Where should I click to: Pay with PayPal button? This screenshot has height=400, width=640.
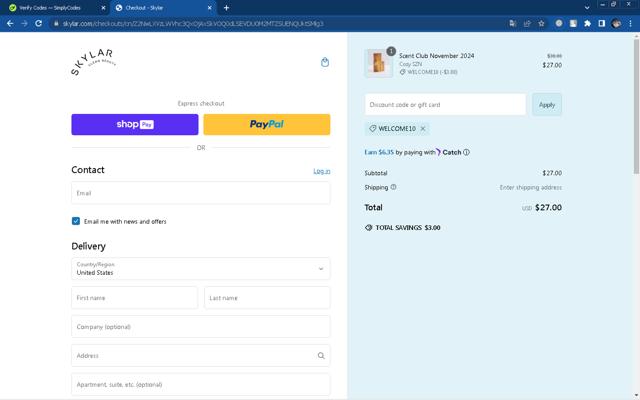(267, 124)
